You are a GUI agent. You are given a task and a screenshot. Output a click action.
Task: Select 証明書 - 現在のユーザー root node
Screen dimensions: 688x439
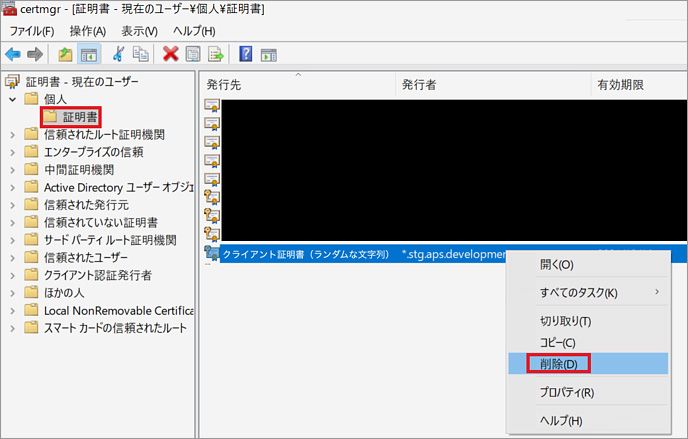point(72,81)
